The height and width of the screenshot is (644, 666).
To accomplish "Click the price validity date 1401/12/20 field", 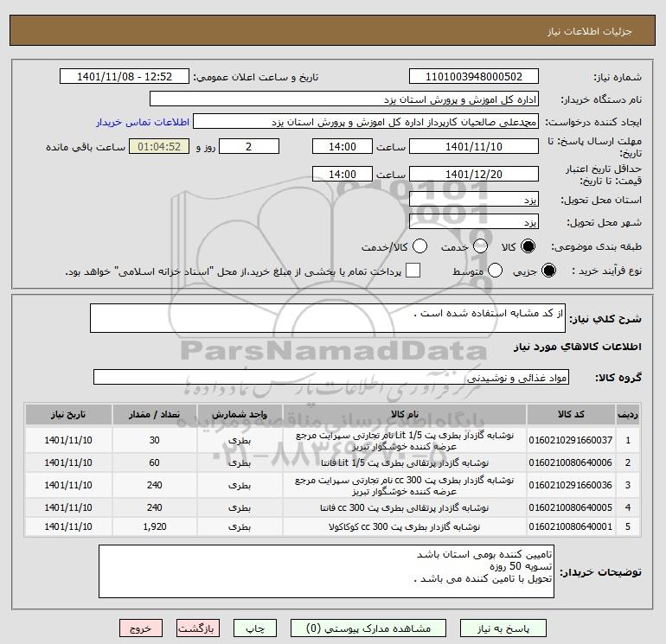I will tap(474, 174).
